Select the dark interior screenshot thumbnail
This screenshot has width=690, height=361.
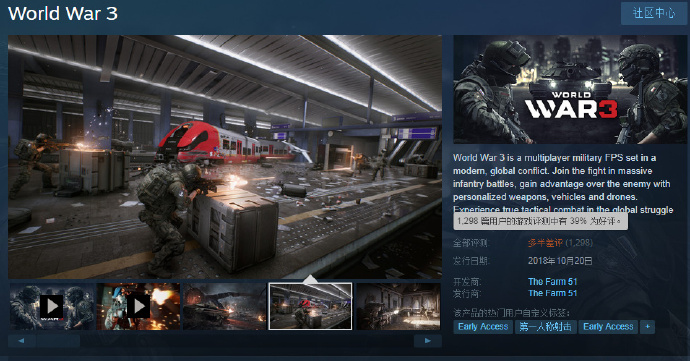(x=398, y=306)
